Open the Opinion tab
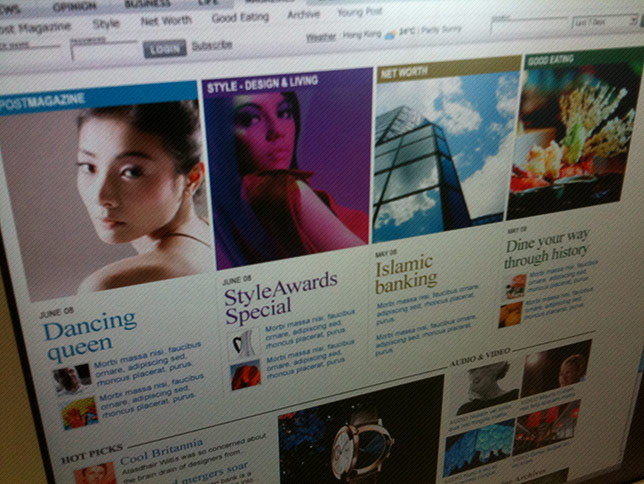The image size is (644, 484). coord(76,5)
